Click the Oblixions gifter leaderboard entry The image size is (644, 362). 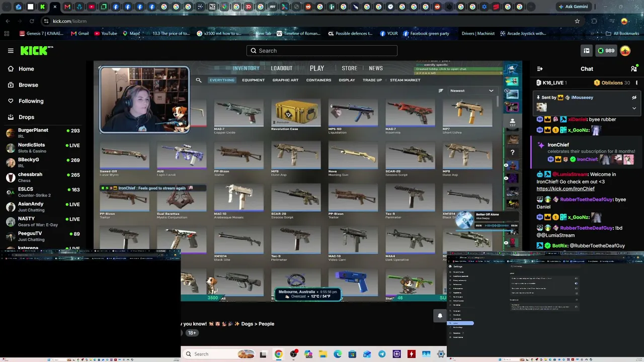tap(612, 83)
